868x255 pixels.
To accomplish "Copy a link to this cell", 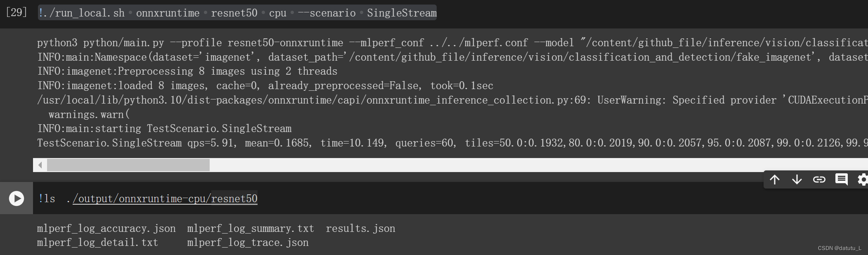I will [x=820, y=179].
